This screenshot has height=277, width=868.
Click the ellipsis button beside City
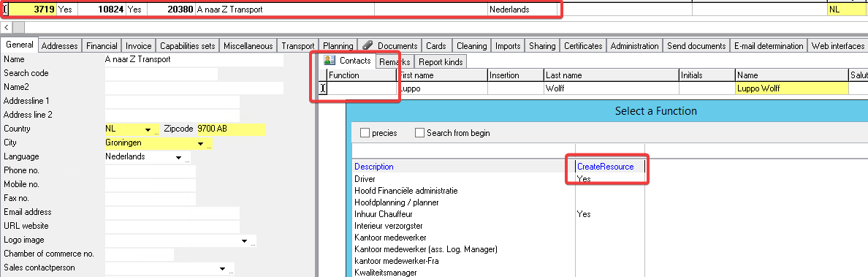pyautogui.click(x=209, y=145)
